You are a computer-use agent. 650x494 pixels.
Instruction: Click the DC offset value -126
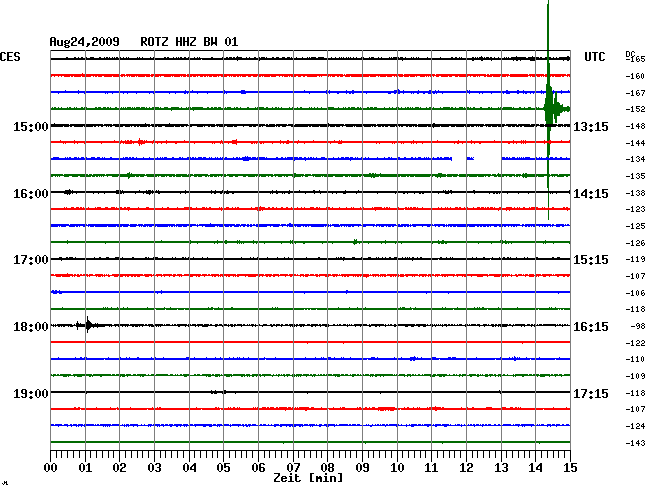coord(635,243)
